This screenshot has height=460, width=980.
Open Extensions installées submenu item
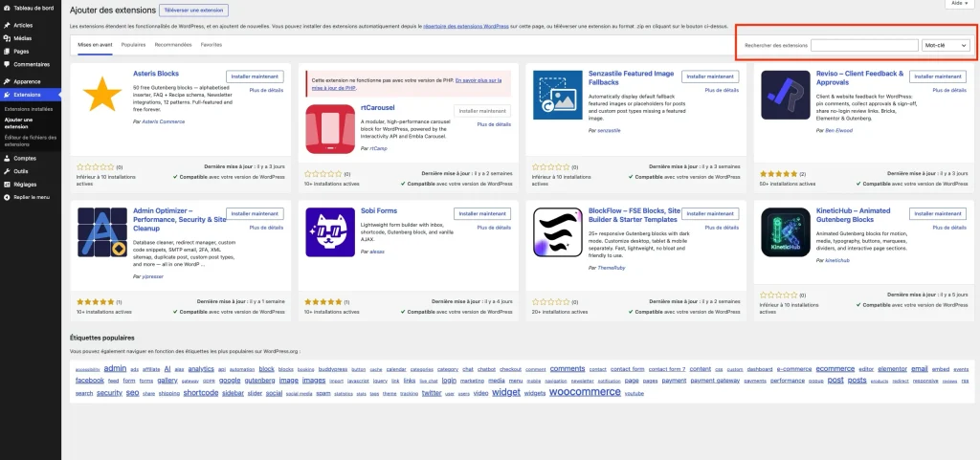pos(28,109)
